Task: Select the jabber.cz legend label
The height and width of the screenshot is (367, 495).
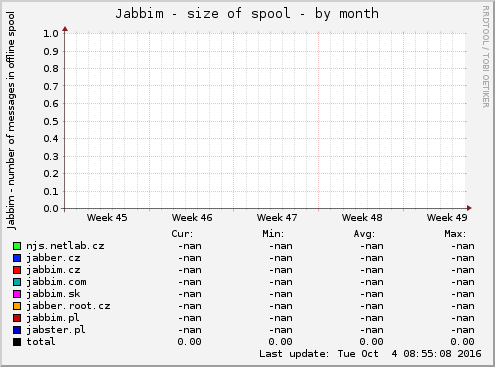Action: click(x=53, y=258)
